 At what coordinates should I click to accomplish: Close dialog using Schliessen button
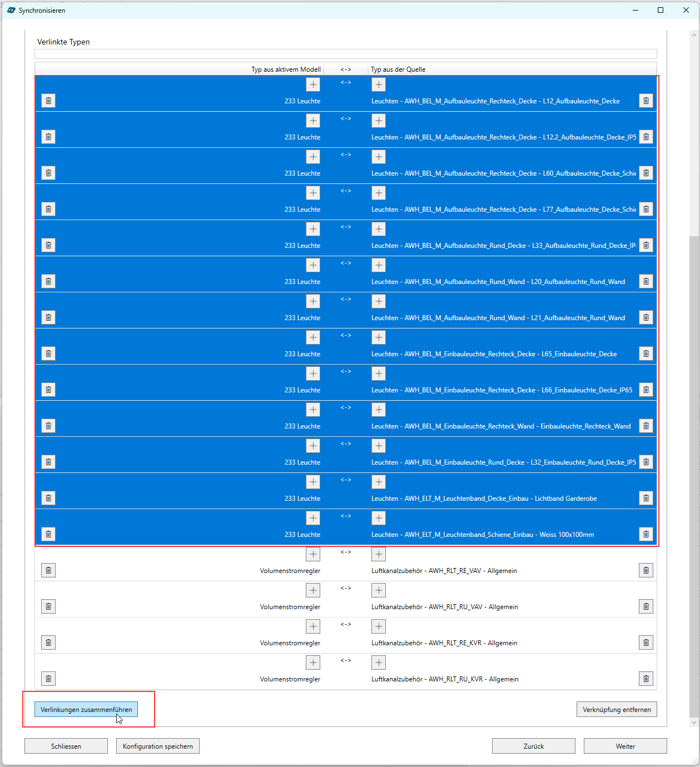tap(66, 746)
